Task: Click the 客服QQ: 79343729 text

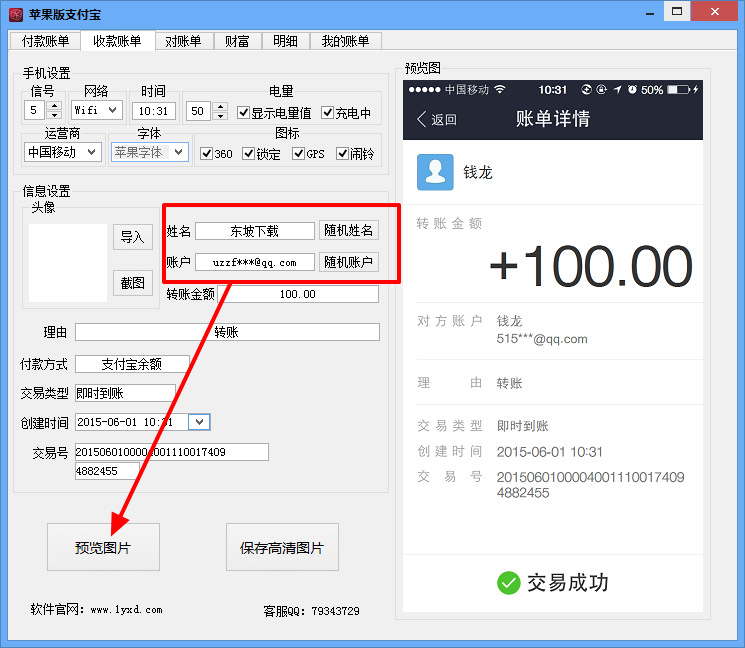Action: pos(312,610)
